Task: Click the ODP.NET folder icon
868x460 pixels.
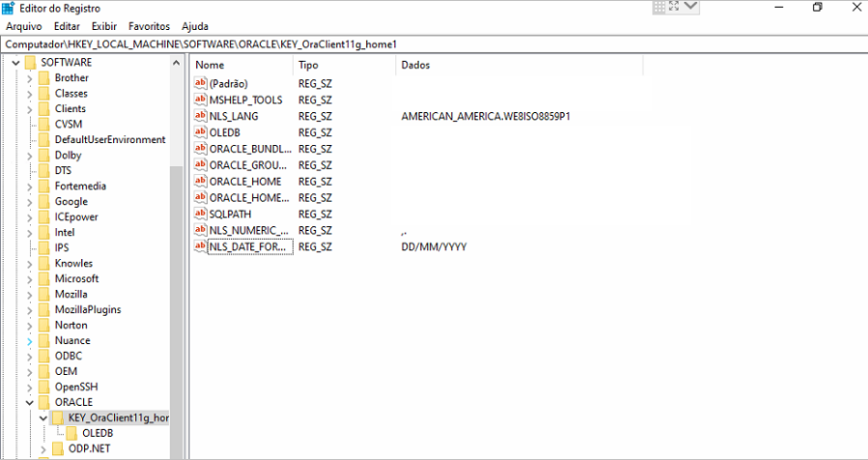Action: pos(58,447)
